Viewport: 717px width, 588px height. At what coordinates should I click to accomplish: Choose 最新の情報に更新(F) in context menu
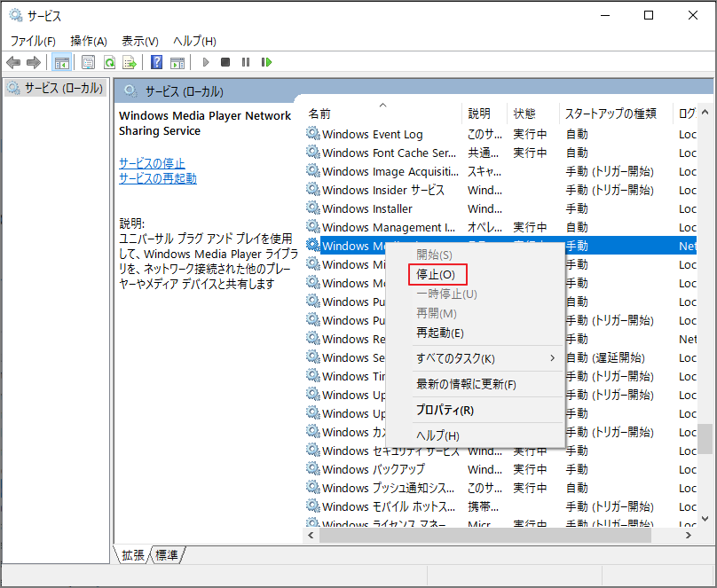(x=474, y=384)
